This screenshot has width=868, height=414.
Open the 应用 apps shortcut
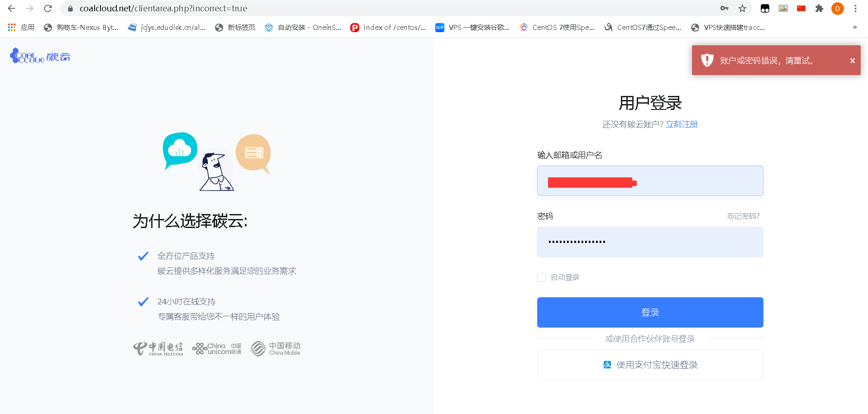click(x=21, y=28)
